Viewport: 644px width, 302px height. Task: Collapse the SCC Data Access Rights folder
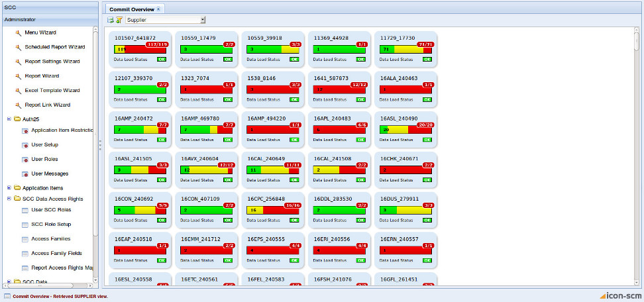click(9, 198)
